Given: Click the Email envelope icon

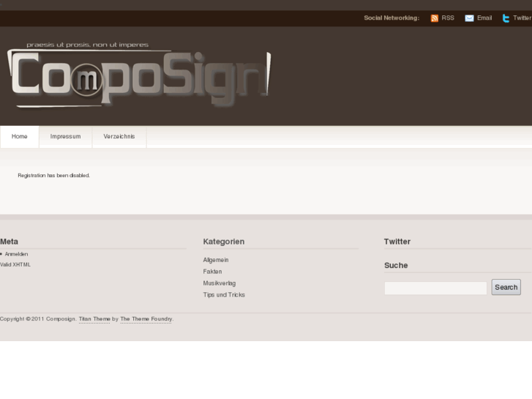Looking at the screenshot, I should [469, 18].
